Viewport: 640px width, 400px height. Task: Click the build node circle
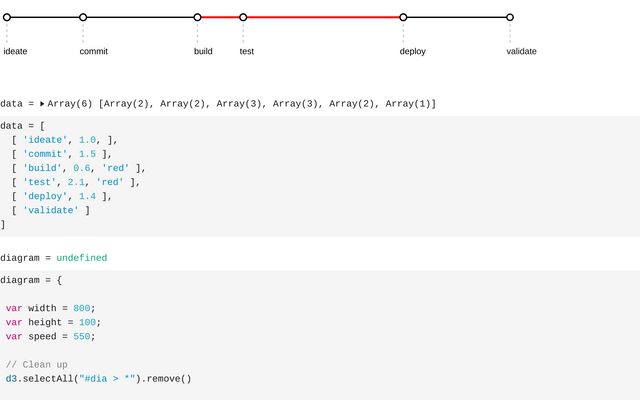[197, 17]
